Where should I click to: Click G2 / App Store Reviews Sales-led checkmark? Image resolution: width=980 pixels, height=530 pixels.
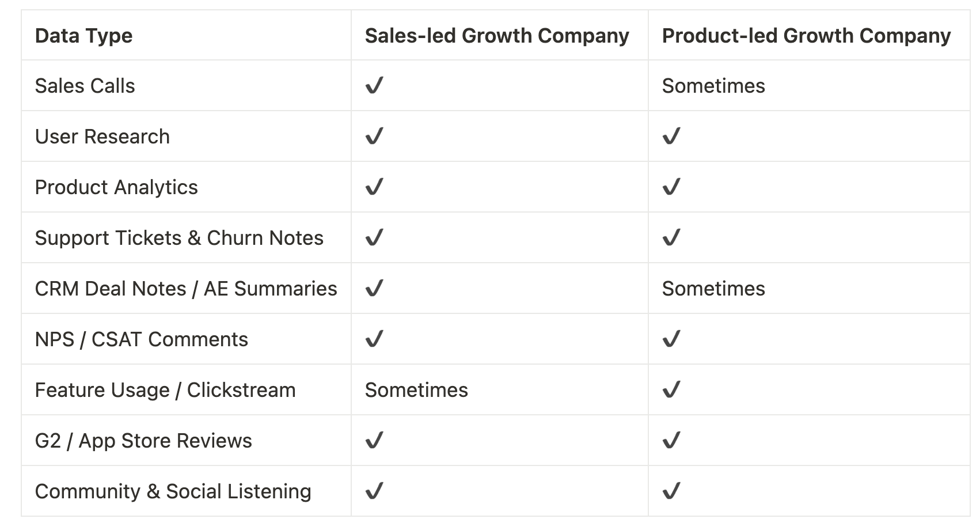374,441
